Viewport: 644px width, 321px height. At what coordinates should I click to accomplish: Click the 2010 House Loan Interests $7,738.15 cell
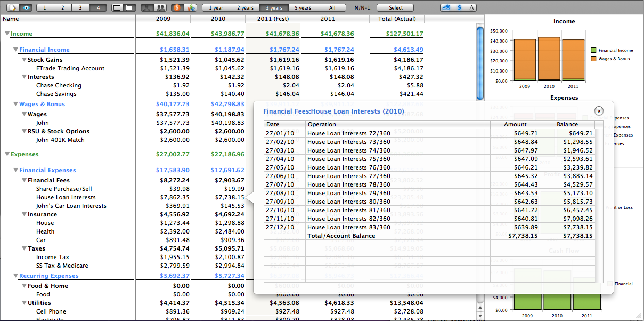230,197
